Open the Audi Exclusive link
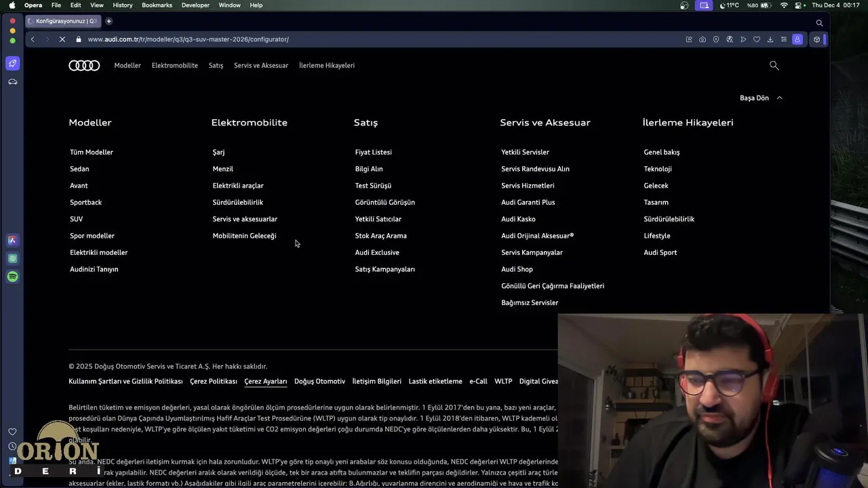Screen dimensions: 868x488 [377, 253]
